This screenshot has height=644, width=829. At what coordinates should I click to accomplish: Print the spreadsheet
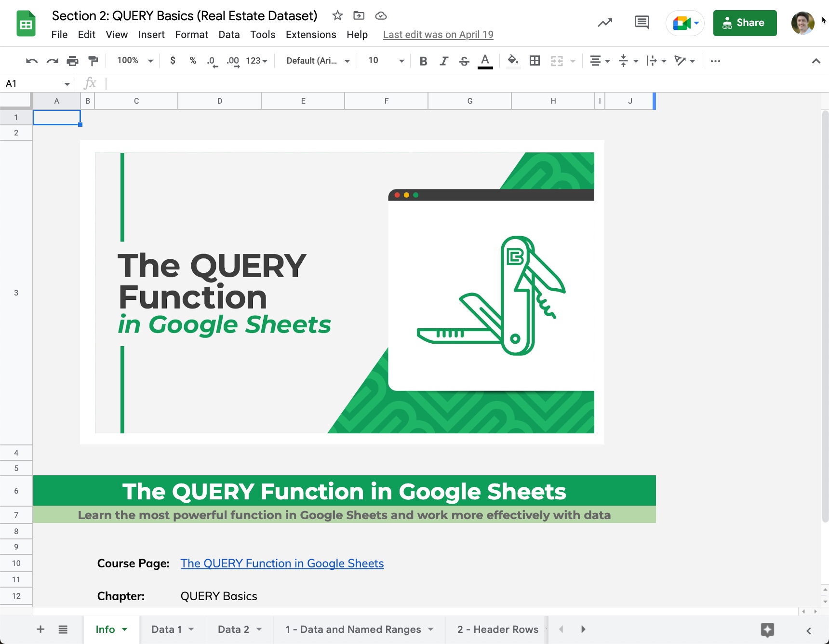[x=72, y=61]
